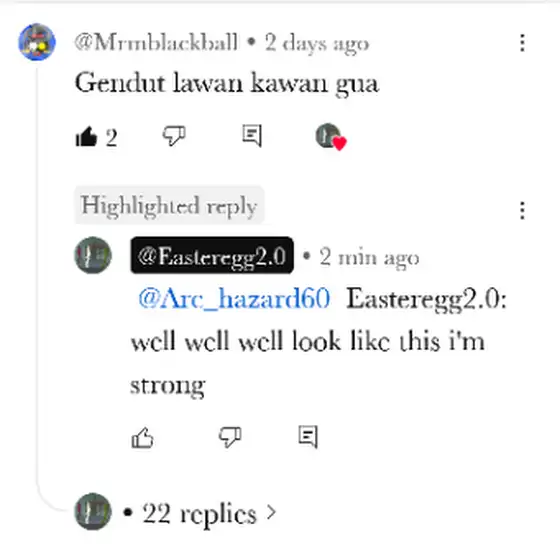Click the 2 min ago timestamp
Image resolution: width=560 pixels, height=560 pixels.
coord(369,257)
